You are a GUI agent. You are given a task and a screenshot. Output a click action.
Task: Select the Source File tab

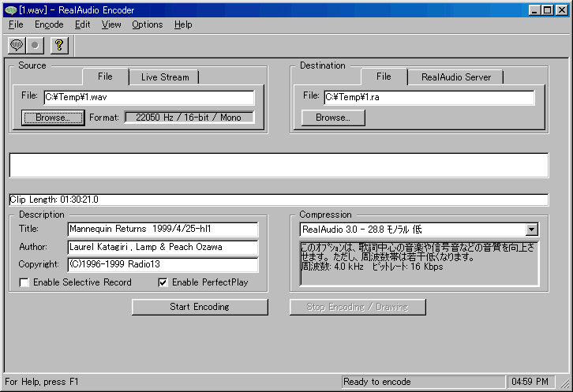[x=105, y=77]
